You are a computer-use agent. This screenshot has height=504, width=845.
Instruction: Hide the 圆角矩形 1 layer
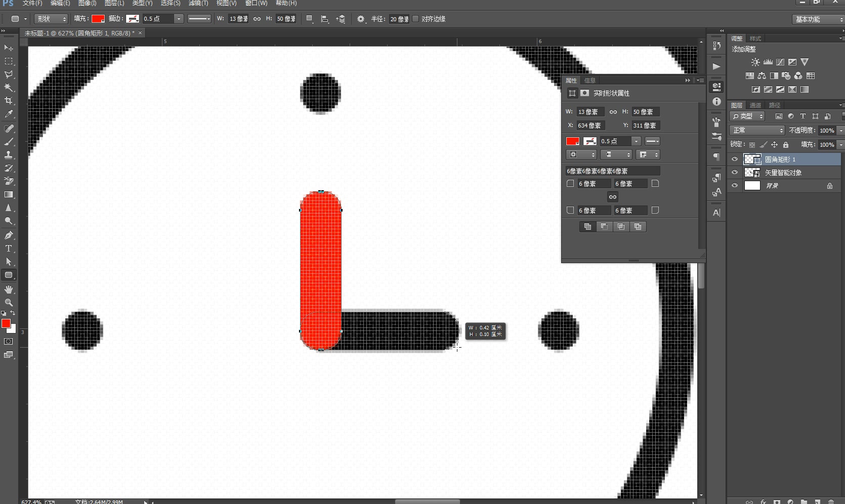[x=735, y=159]
